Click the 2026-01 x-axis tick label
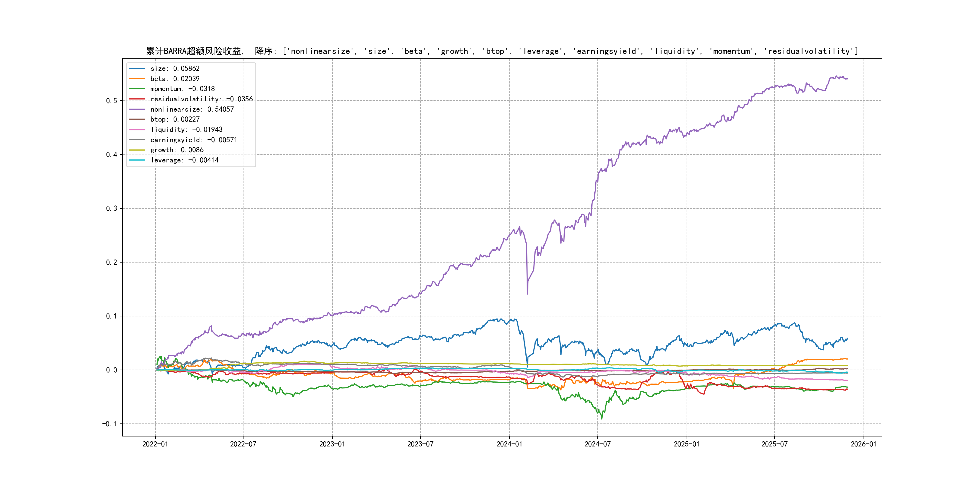Image resolution: width=980 pixels, height=490 pixels. pos(863,444)
